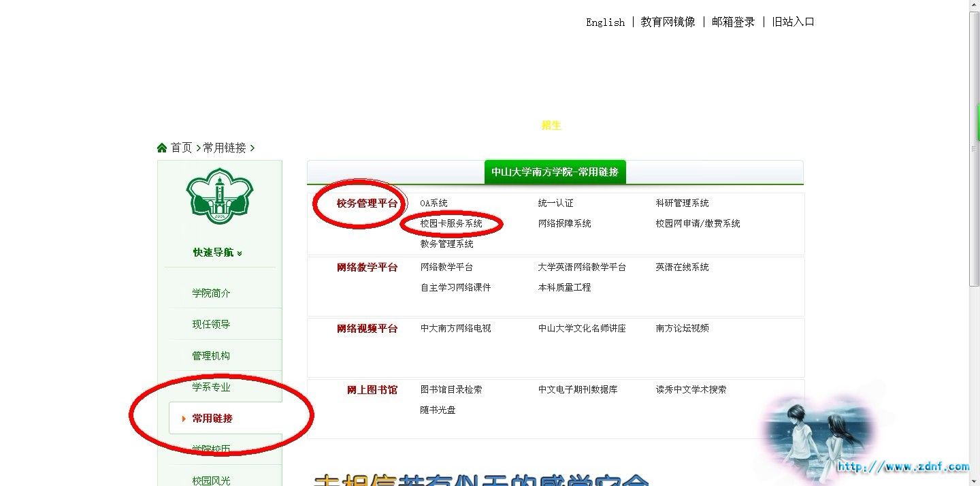Screen dimensions: 980x486
Task: Open the 英语在线系统 link
Action: click(x=682, y=267)
